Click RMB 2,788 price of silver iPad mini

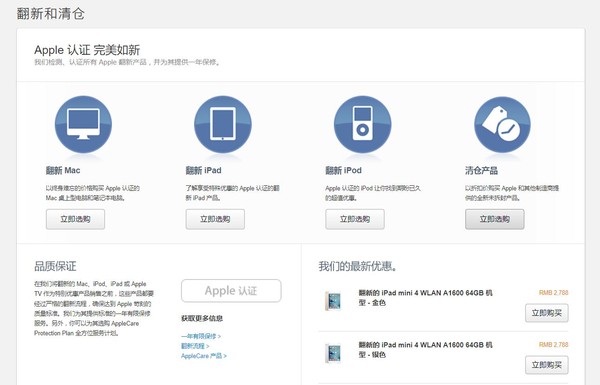tap(554, 345)
